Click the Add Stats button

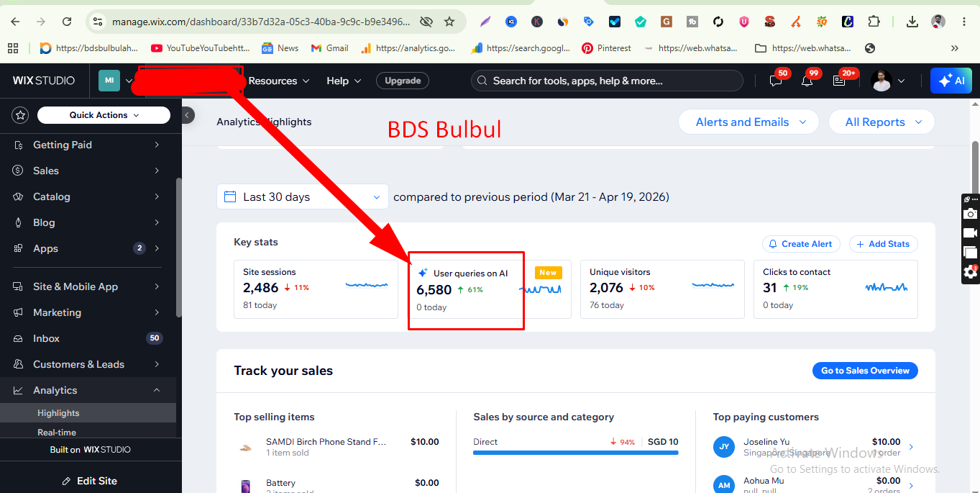pyautogui.click(x=883, y=244)
